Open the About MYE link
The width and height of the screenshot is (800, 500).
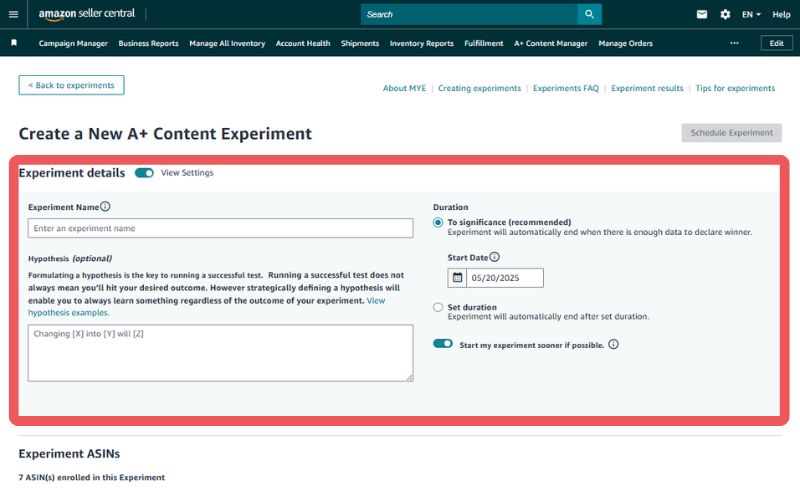pos(404,88)
